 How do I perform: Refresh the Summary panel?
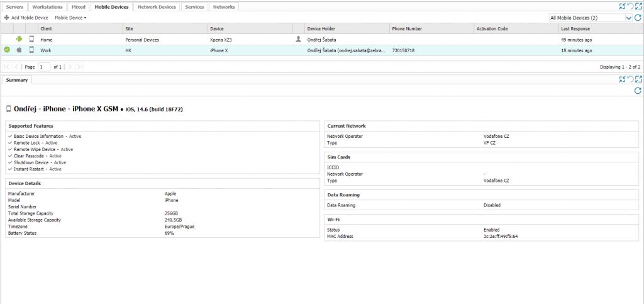point(638,91)
